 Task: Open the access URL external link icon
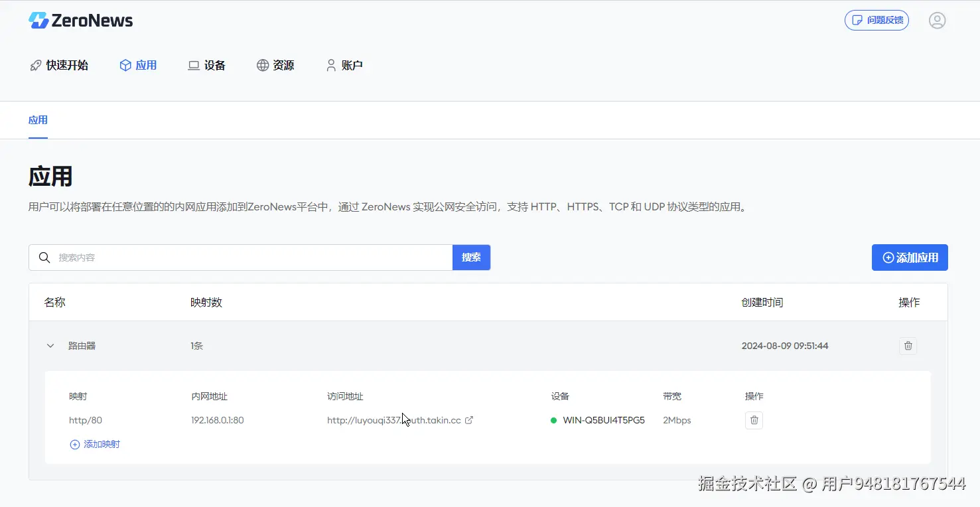pyautogui.click(x=470, y=419)
